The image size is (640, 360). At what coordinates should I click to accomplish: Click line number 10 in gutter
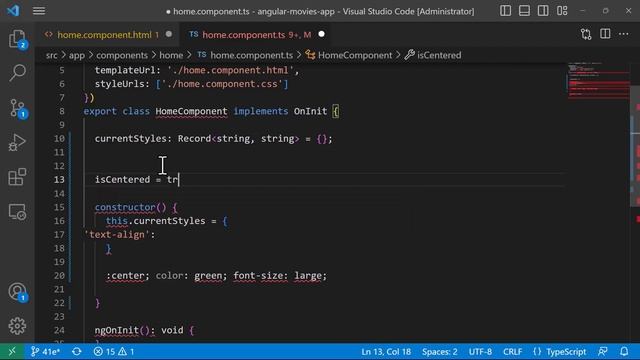click(59, 139)
